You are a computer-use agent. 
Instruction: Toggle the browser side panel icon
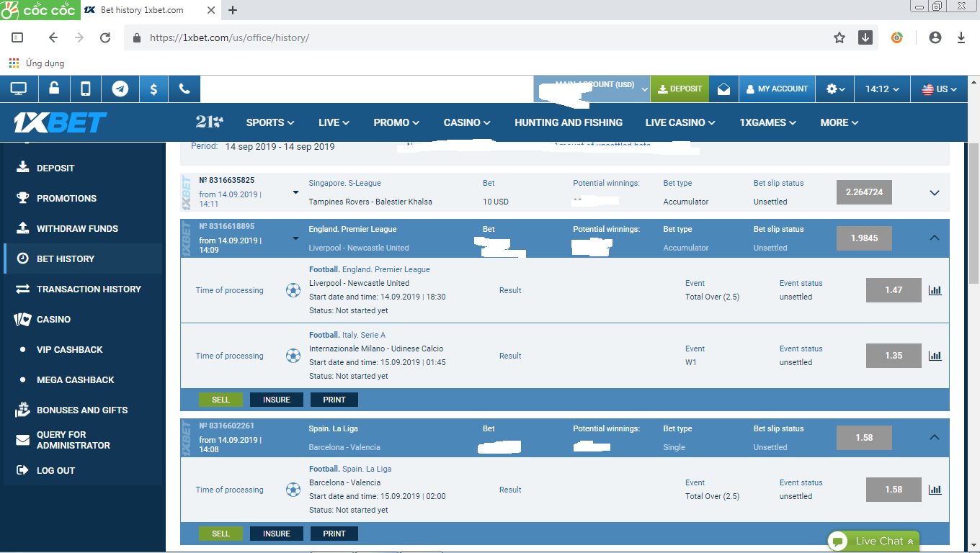tap(17, 37)
